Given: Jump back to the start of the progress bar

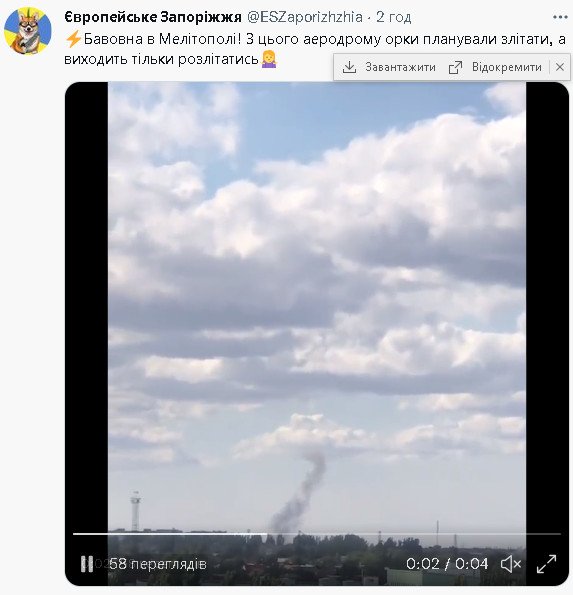Looking at the screenshot, I should point(74,534).
